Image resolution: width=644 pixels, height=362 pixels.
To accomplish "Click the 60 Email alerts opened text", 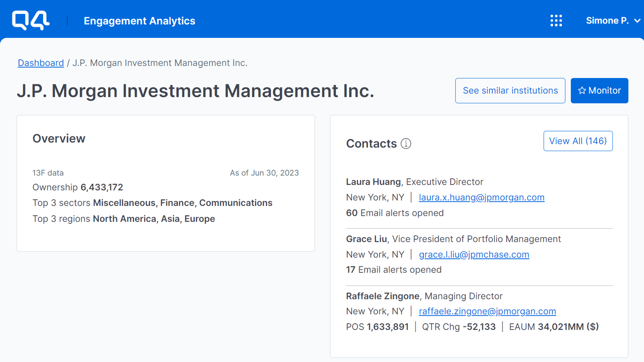I will pyautogui.click(x=395, y=213).
